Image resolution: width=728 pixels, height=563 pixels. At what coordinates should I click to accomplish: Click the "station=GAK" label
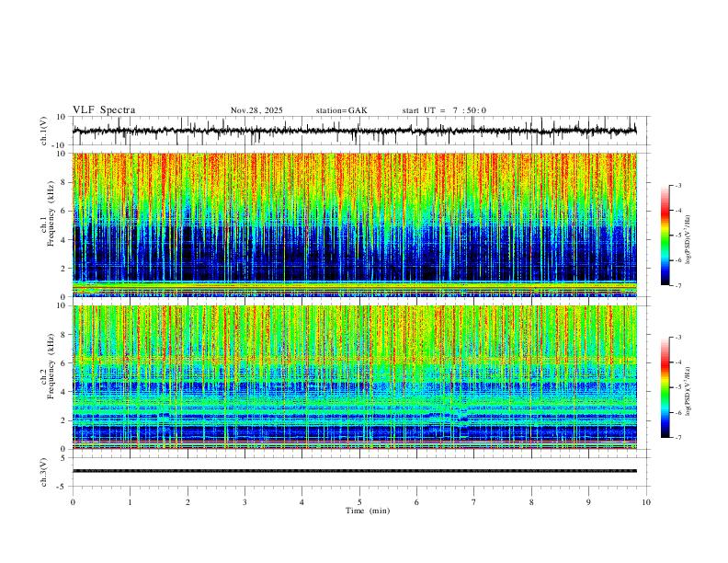pyautogui.click(x=341, y=110)
